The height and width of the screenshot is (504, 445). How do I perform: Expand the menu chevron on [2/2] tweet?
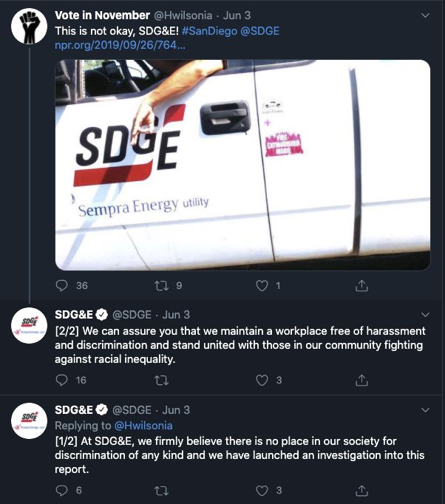pos(425,314)
